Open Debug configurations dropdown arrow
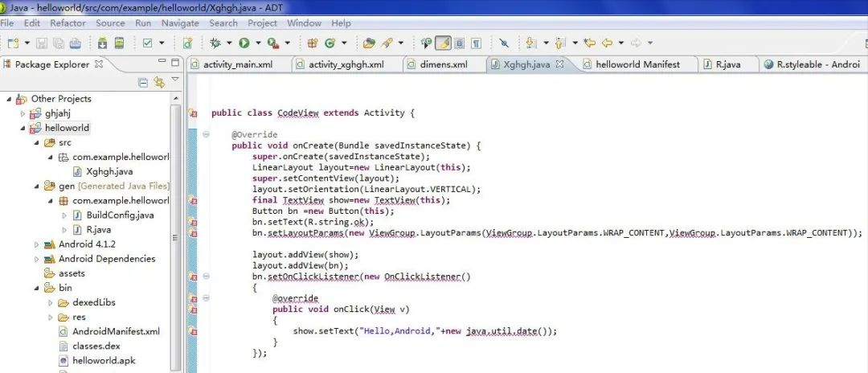 [x=228, y=43]
